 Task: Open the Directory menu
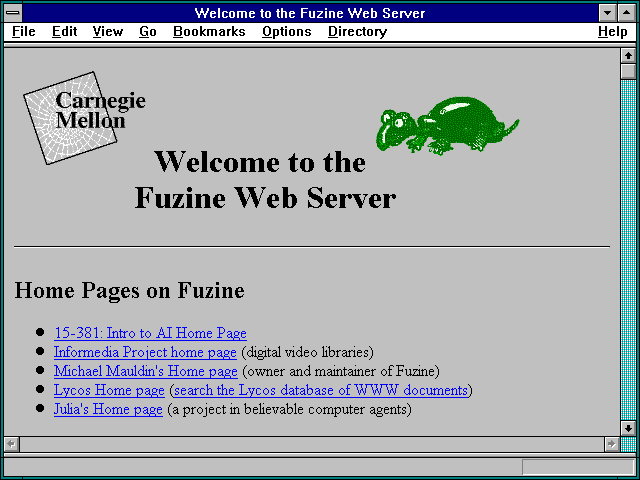[x=358, y=31]
